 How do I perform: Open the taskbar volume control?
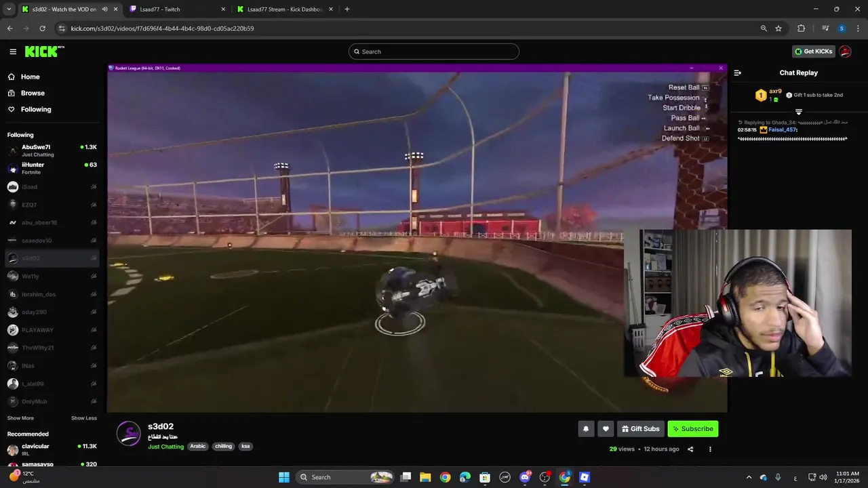[823, 477]
